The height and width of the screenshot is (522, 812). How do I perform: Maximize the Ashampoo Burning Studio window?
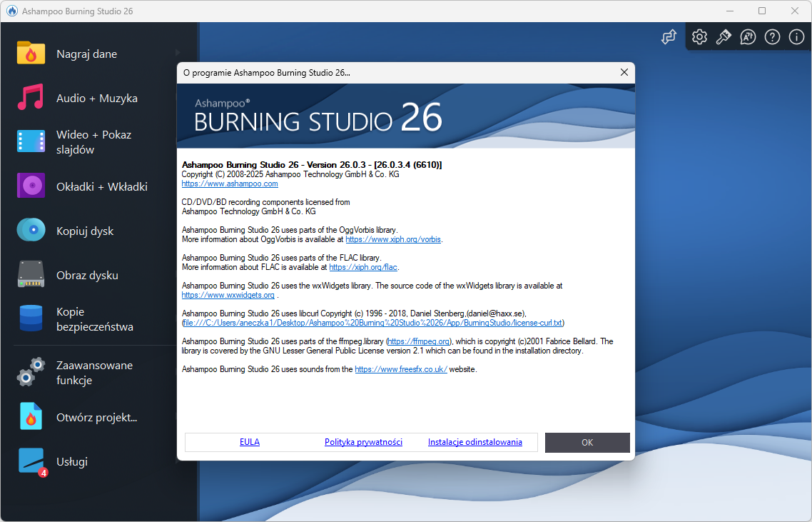(762, 11)
